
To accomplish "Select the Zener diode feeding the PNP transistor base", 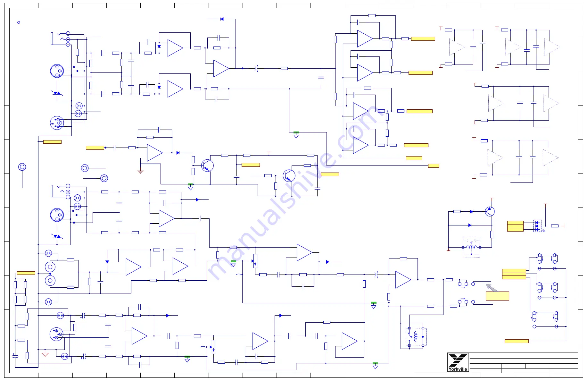I will click(471, 212).
